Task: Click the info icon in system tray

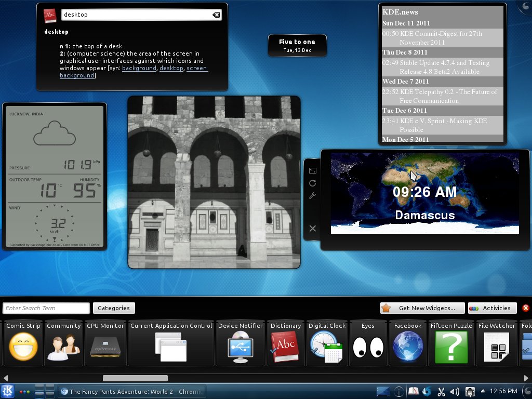Action: click(x=398, y=392)
